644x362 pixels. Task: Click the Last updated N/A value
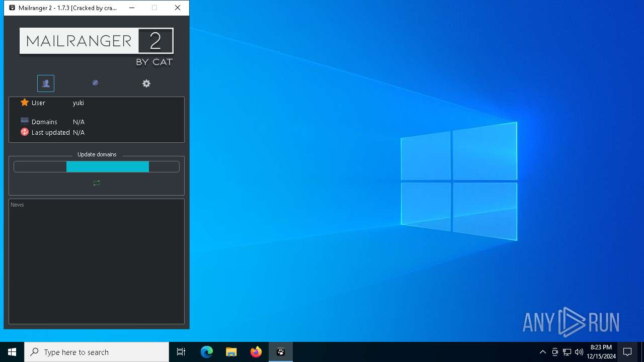(x=78, y=132)
